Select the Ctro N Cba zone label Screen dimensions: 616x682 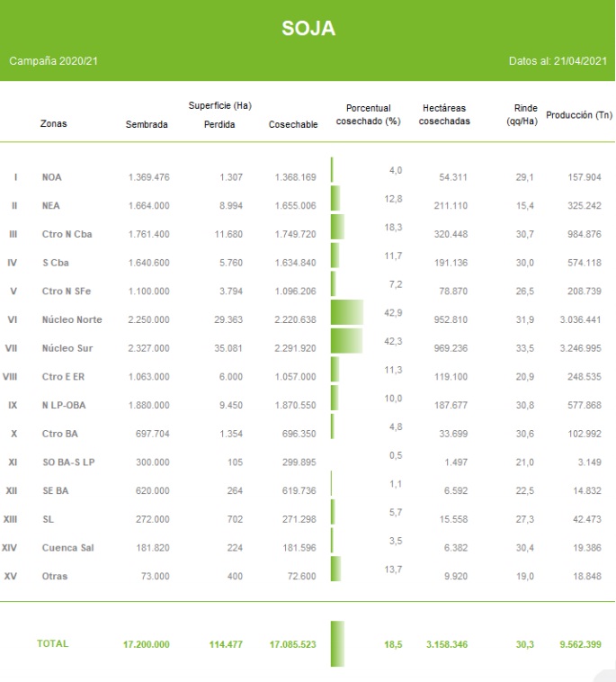[67, 234]
